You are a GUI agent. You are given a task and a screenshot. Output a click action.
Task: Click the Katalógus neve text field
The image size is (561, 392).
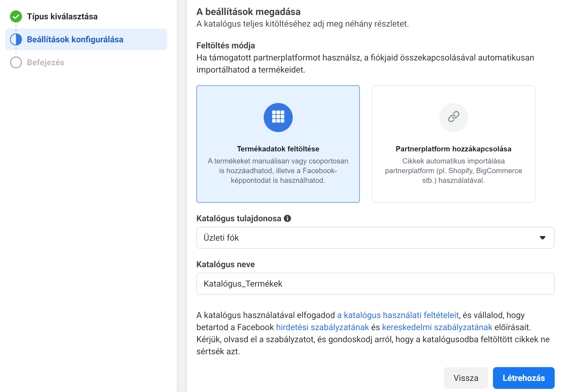pyautogui.click(x=375, y=284)
